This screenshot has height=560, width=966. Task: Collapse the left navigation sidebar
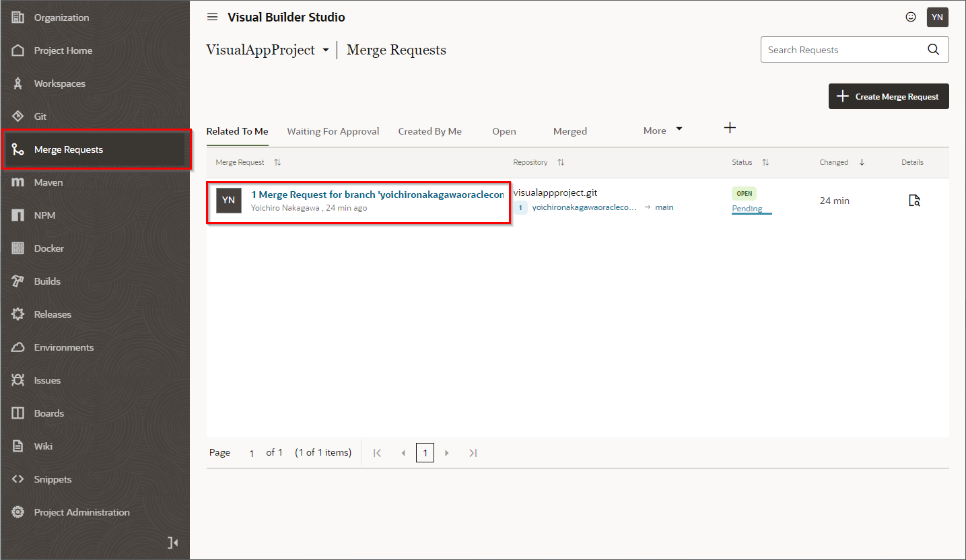pos(173,542)
